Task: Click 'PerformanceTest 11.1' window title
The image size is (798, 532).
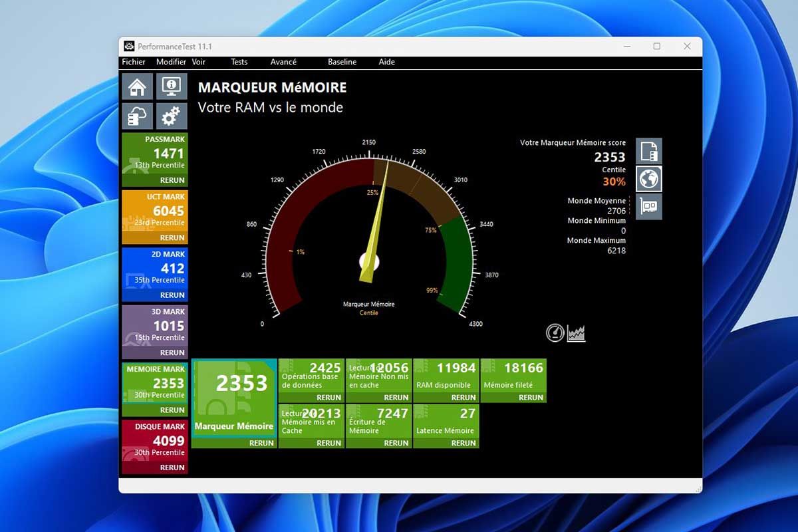Action: pyautogui.click(x=175, y=47)
